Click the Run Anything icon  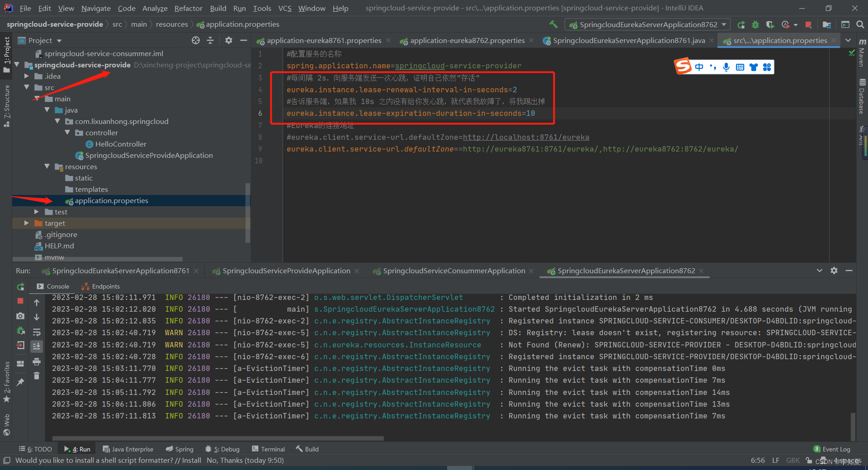point(845,24)
